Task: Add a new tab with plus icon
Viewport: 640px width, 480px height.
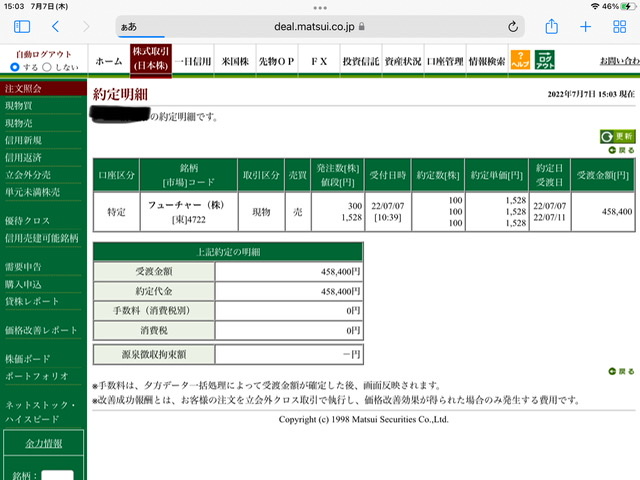Action: pyautogui.click(x=585, y=27)
